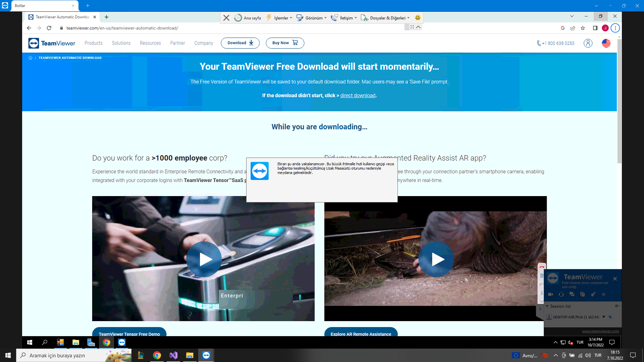Collapse the TeamViewer toolbar with the up chevron
This screenshot has width=644, height=362.
coord(418,27)
